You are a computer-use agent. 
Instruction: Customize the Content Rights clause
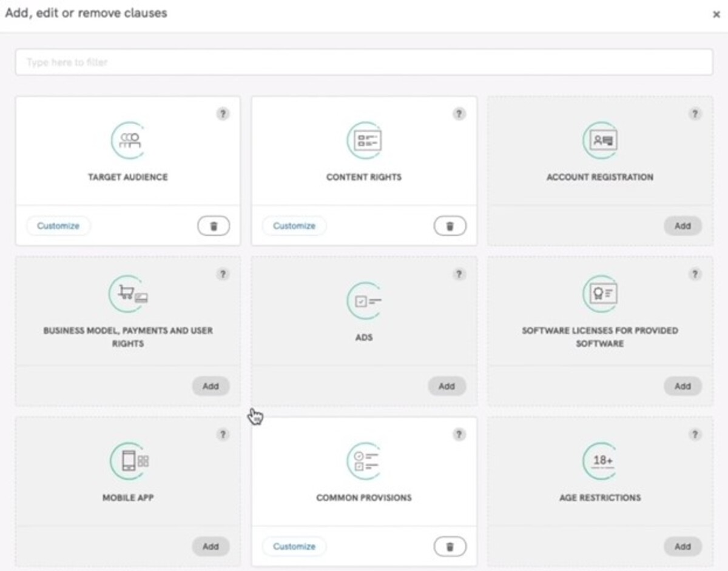(294, 226)
